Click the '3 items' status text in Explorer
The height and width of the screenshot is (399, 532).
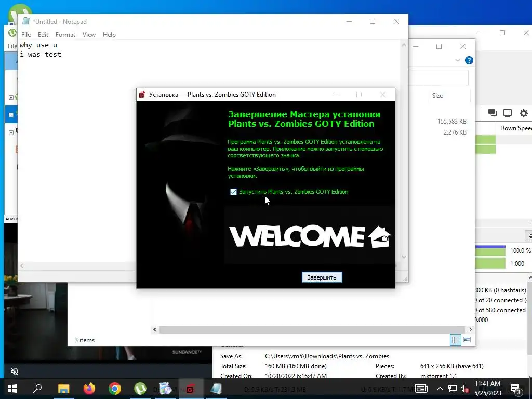85,340
